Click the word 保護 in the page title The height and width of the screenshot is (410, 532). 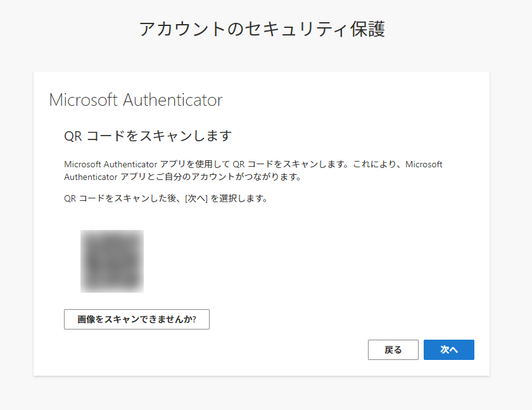pyautogui.click(x=368, y=29)
